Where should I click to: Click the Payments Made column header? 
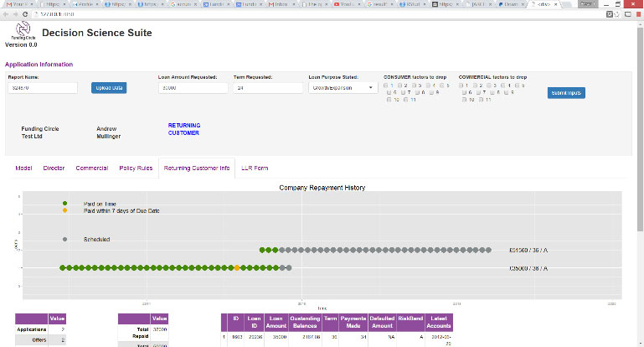pos(353,322)
